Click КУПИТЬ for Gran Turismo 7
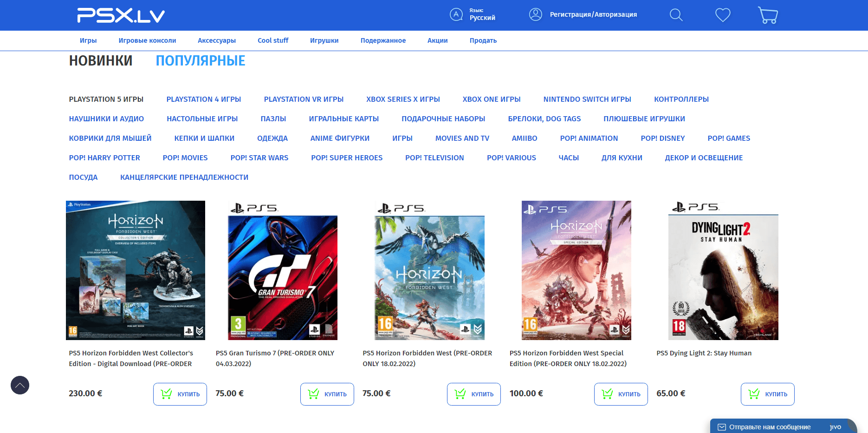The image size is (868, 433). [327, 394]
